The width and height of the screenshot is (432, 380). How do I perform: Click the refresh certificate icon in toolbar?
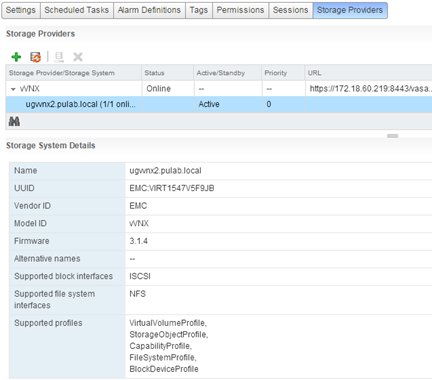pos(59,57)
